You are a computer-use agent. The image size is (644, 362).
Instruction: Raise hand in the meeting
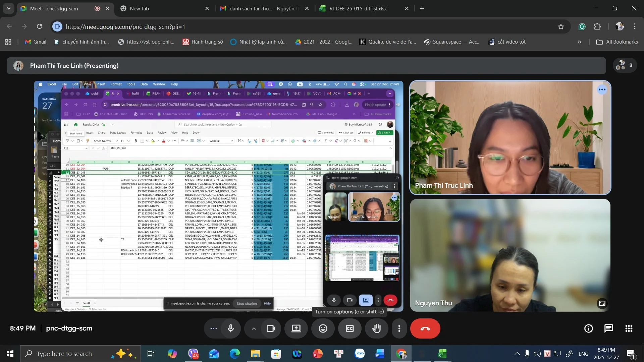tap(376, 328)
